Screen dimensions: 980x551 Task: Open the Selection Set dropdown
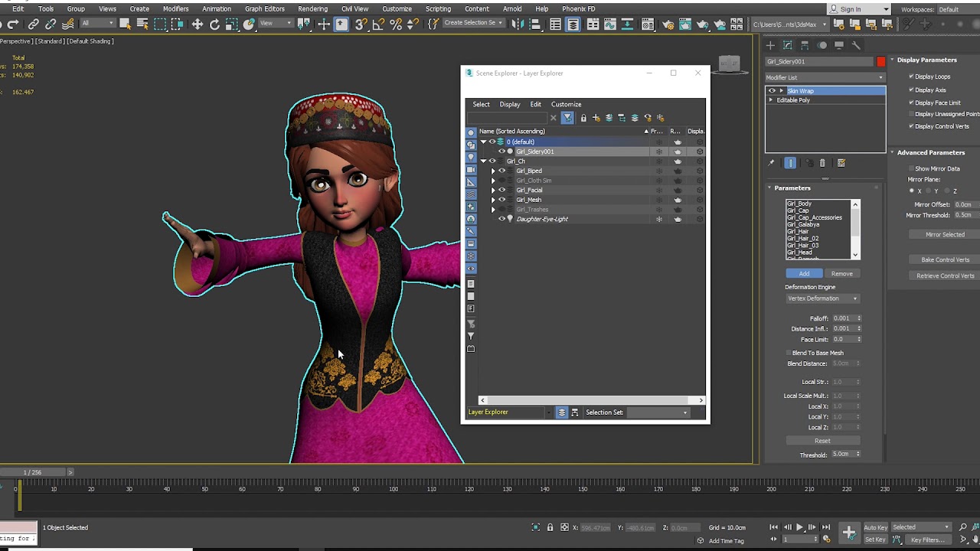coord(658,412)
